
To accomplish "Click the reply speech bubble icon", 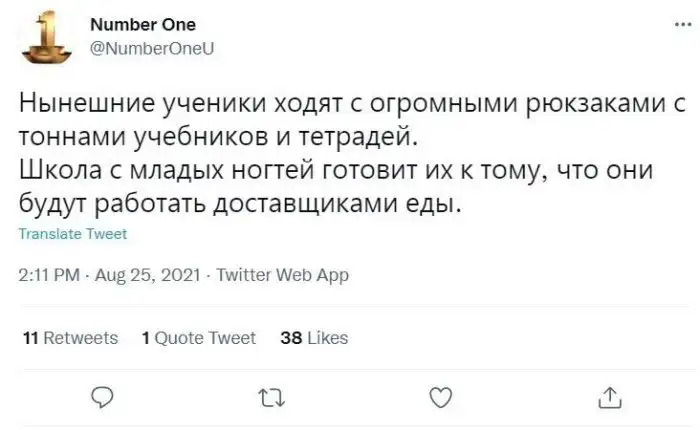I will click(101, 399).
